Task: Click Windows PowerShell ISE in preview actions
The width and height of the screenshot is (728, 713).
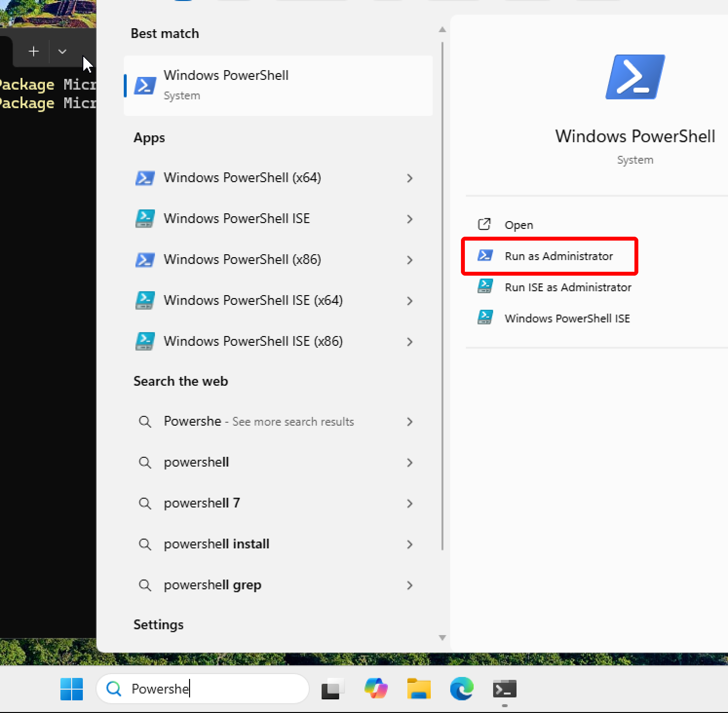Action: [567, 318]
